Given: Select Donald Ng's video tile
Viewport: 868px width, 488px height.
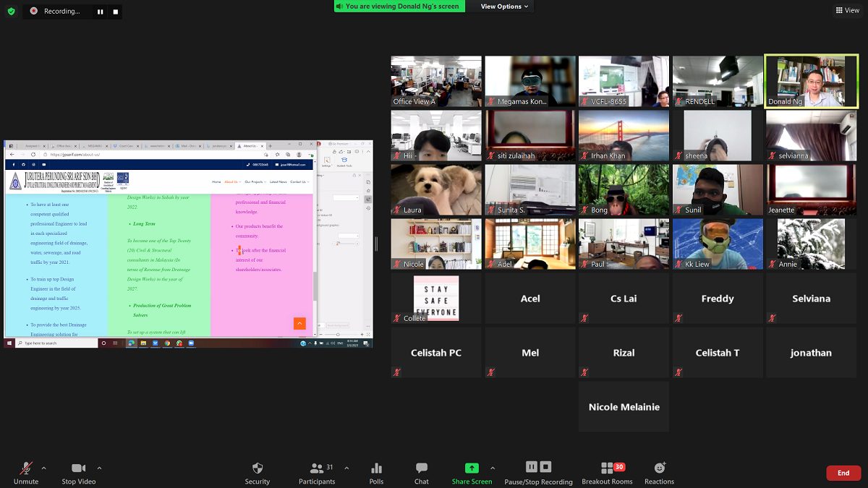Looking at the screenshot, I should 812,82.
